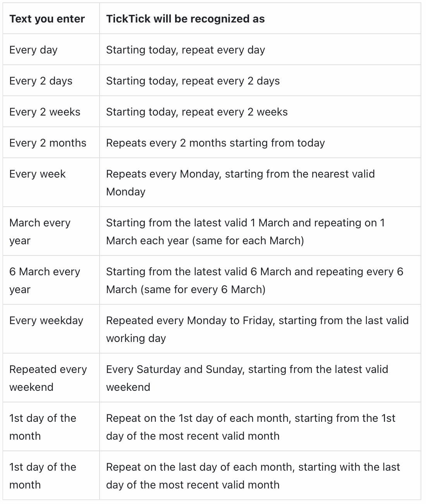Viewport: 426px width, 504px height.
Task: Select the "Every weekday" first-column cell
Action: (x=46, y=321)
